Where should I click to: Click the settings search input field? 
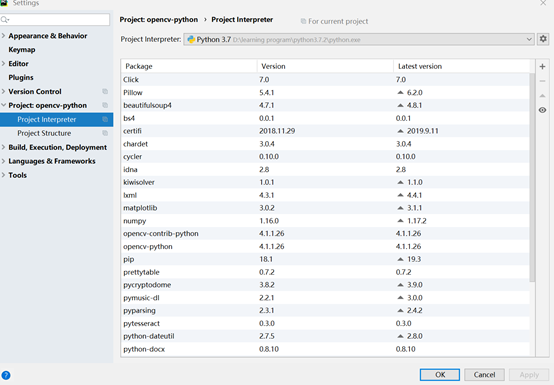55,19
